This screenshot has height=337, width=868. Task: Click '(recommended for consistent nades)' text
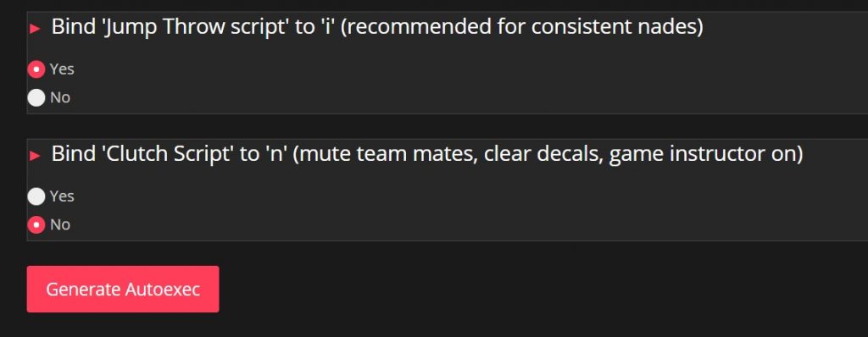[521, 27]
